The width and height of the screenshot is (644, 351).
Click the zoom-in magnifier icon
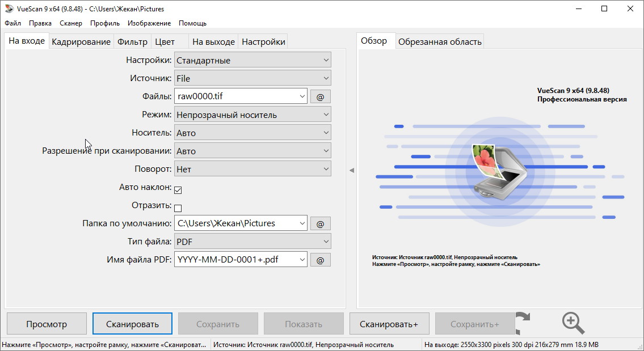pyautogui.click(x=573, y=323)
